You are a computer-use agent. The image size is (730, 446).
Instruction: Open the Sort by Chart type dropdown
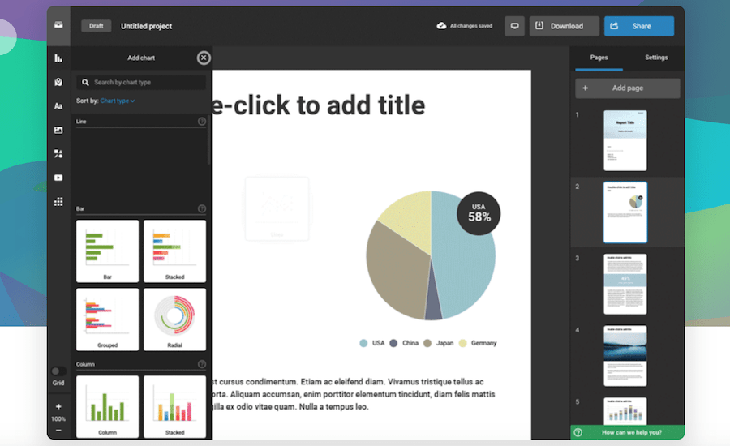pos(117,101)
